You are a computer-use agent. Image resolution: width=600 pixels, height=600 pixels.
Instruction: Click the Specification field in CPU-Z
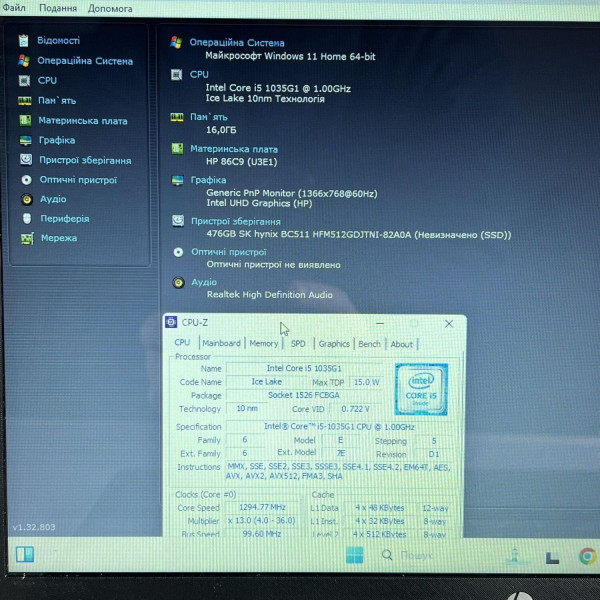[x=339, y=427]
